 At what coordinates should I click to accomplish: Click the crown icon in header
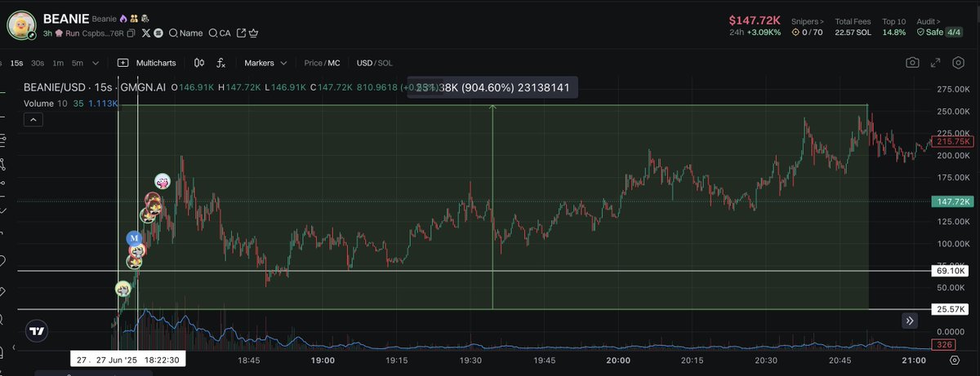[x=253, y=33]
